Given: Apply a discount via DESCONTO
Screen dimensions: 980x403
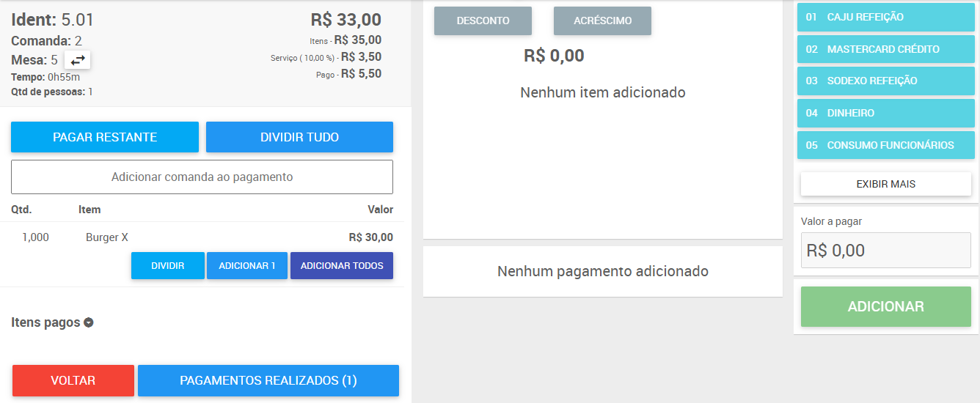Looking at the screenshot, I should coord(483,21).
